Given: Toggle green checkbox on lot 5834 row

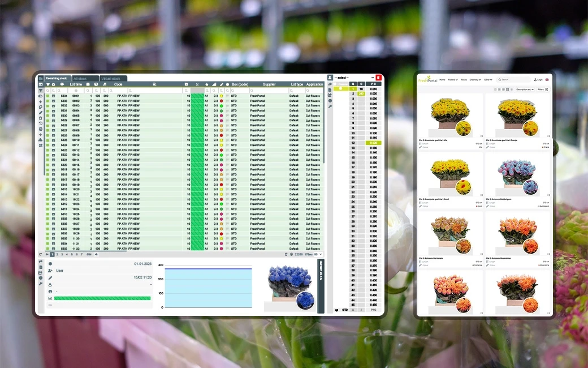Looking at the screenshot, I should [47, 96].
